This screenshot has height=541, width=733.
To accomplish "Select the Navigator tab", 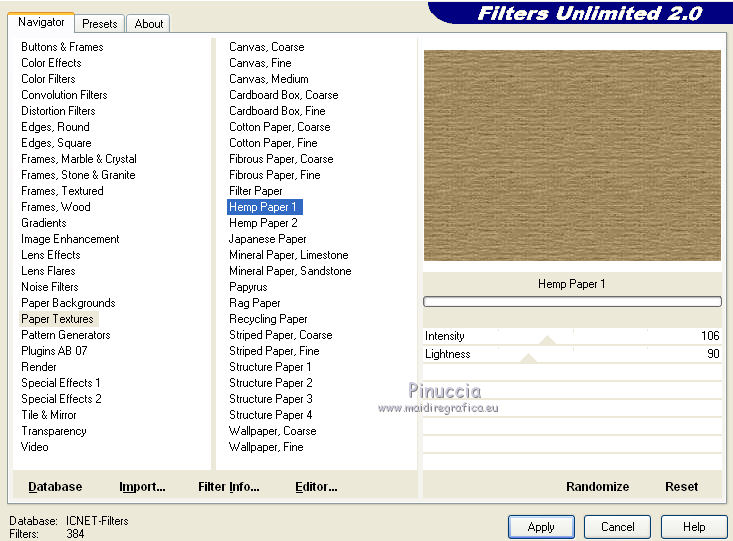I will 41,22.
